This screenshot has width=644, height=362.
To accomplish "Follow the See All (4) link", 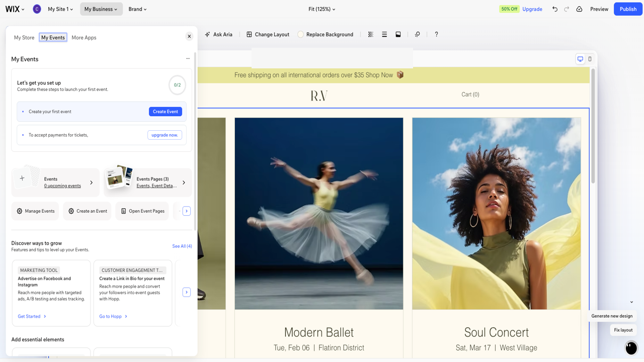I will (x=182, y=246).
